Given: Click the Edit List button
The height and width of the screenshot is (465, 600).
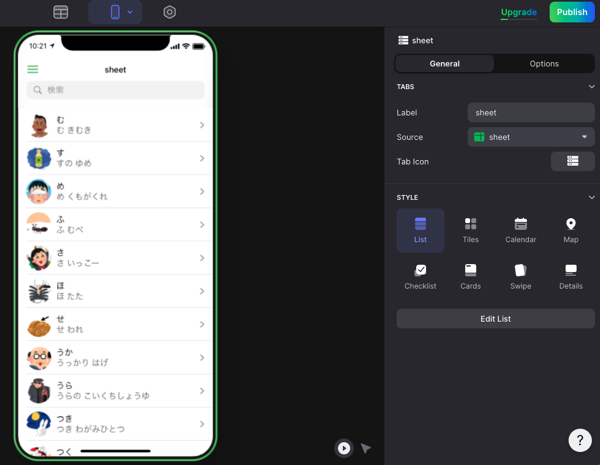Looking at the screenshot, I should point(495,318).
